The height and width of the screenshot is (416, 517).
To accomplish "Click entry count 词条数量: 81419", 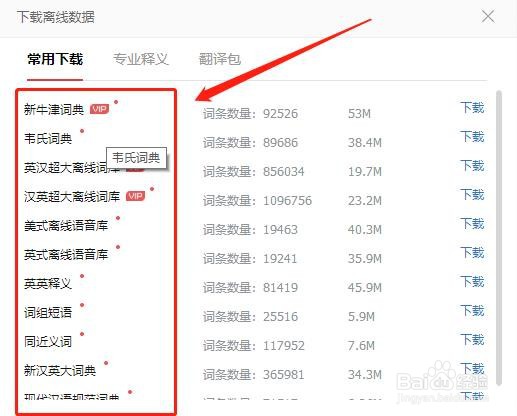I will 250,288.
